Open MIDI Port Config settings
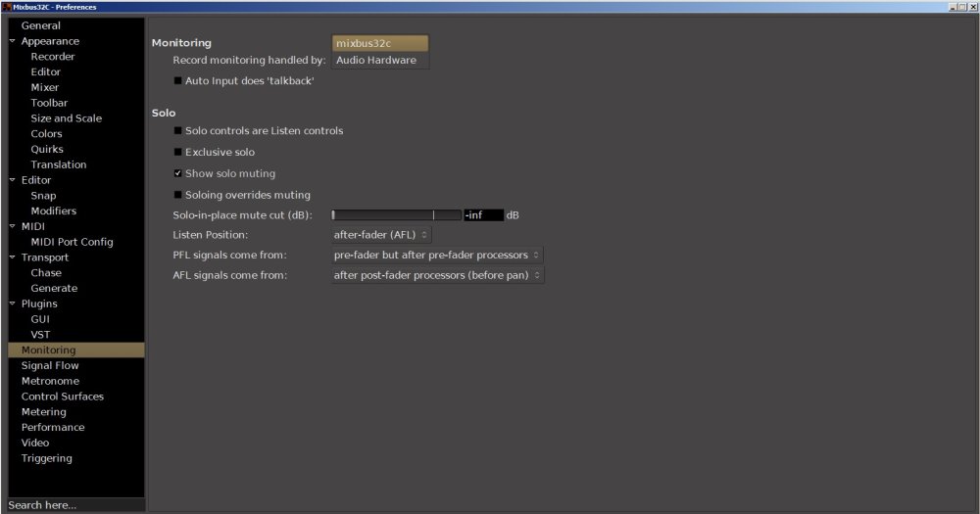The width and height of the screenshot is (980, 514). coord(72,242)
